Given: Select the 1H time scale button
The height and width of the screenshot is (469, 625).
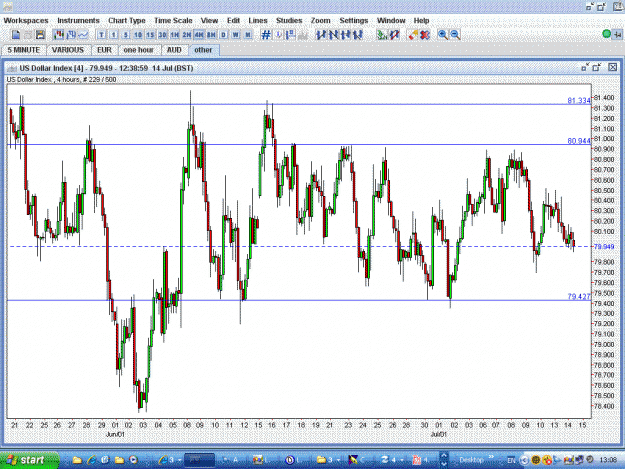Looking at the screenshot, I should pos(175,35).
